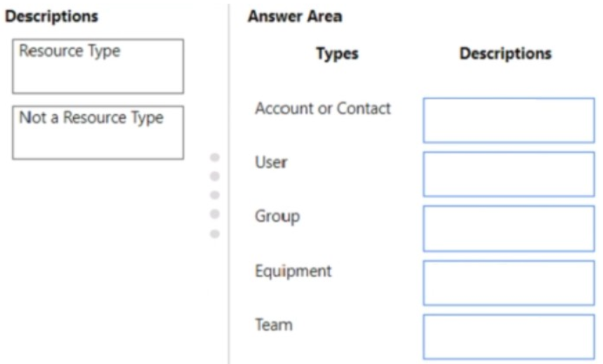The width and height of the screenshot is (603, 364).
Task: Select the "Equipment" type label
Action: [293, 271]
